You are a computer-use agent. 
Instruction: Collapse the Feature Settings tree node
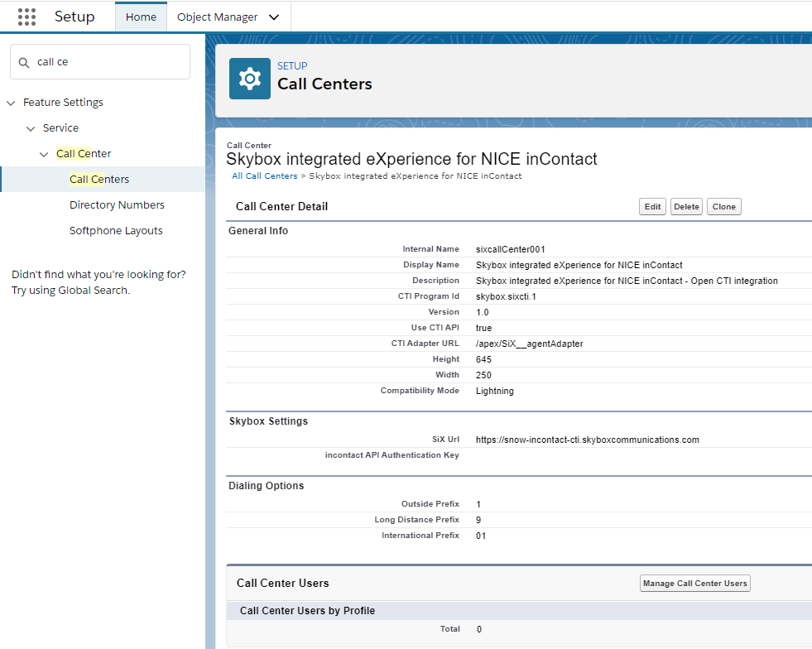(11, 103)
